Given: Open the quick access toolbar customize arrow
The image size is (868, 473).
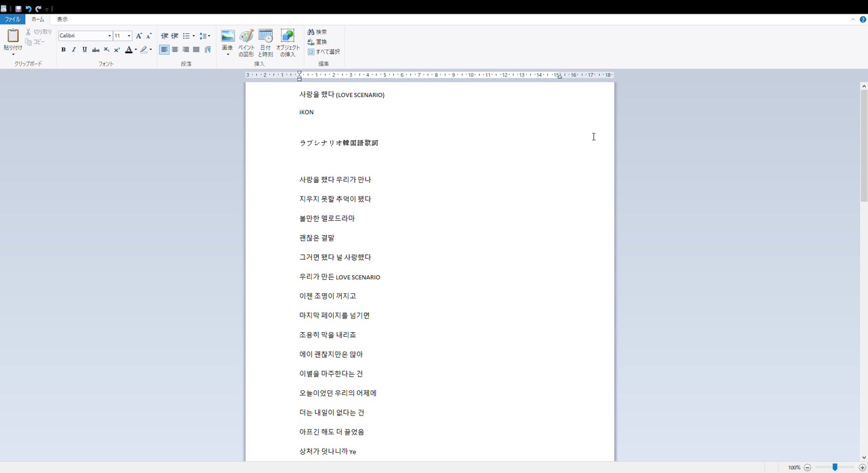Looking at the screenshot, I should [47, 9].
